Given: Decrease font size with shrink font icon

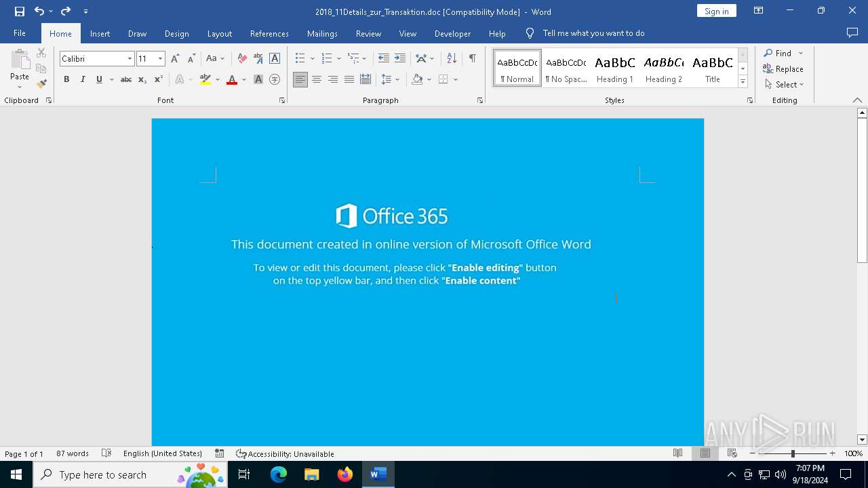Looking at the screenshot, I should click(191, 58).
